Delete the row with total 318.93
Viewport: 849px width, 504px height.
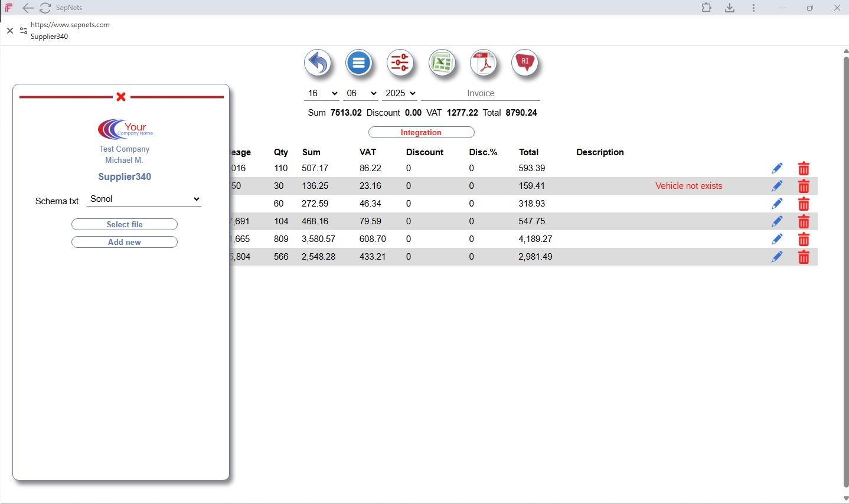804,204
